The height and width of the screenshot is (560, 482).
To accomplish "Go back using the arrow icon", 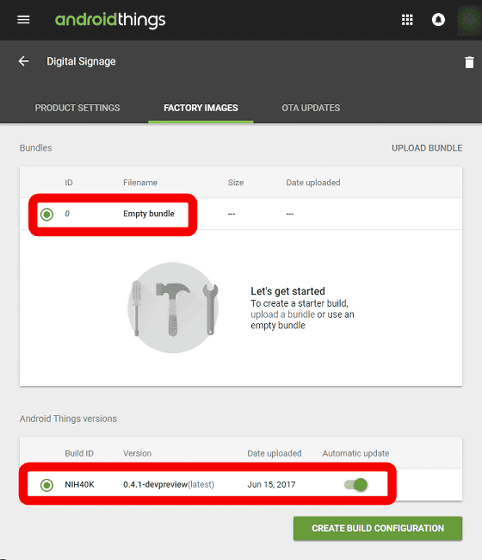I will tap(24, 61).
